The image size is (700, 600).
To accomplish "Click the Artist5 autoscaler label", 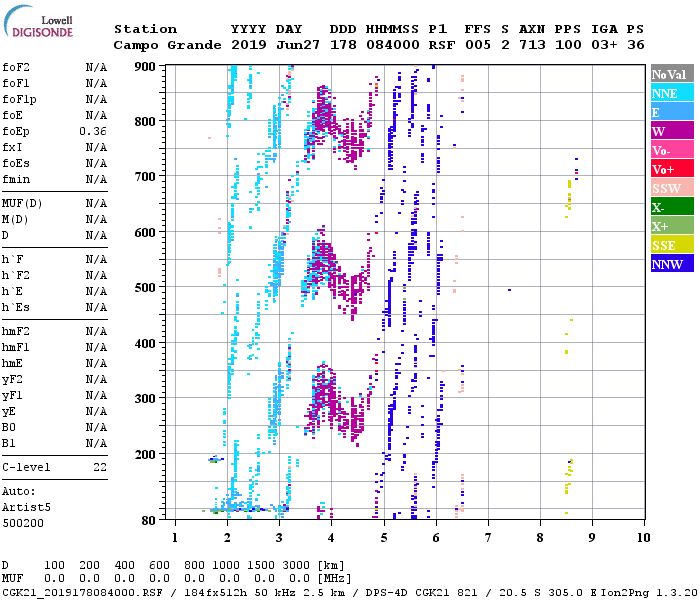I will click(26, 508).
